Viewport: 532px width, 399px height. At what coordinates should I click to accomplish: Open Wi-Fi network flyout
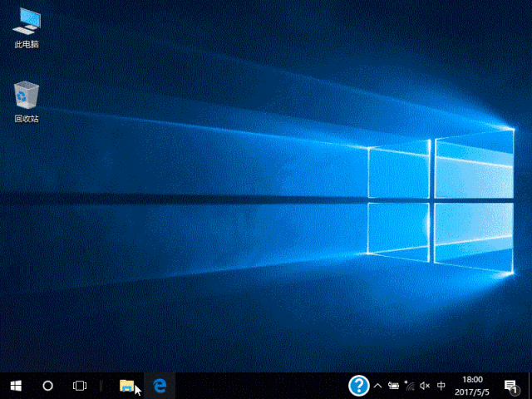coord(410,386)
